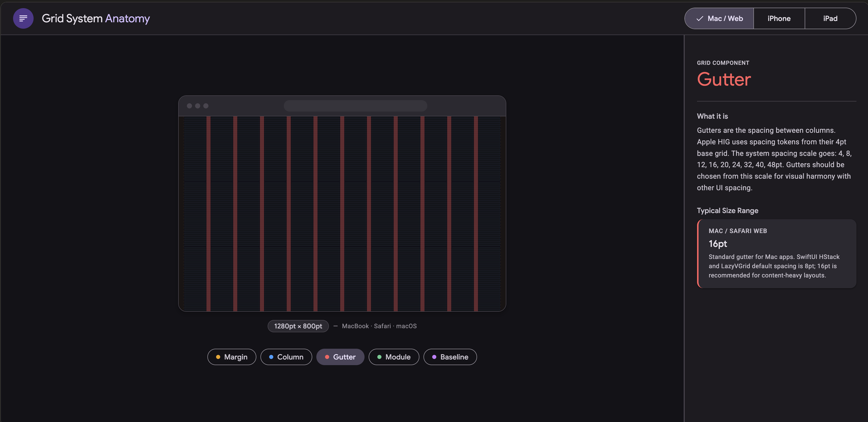Viewport: 868px width, 422px height.
Task: Click the blue dot on Column chip
Action: click(271, 357)
